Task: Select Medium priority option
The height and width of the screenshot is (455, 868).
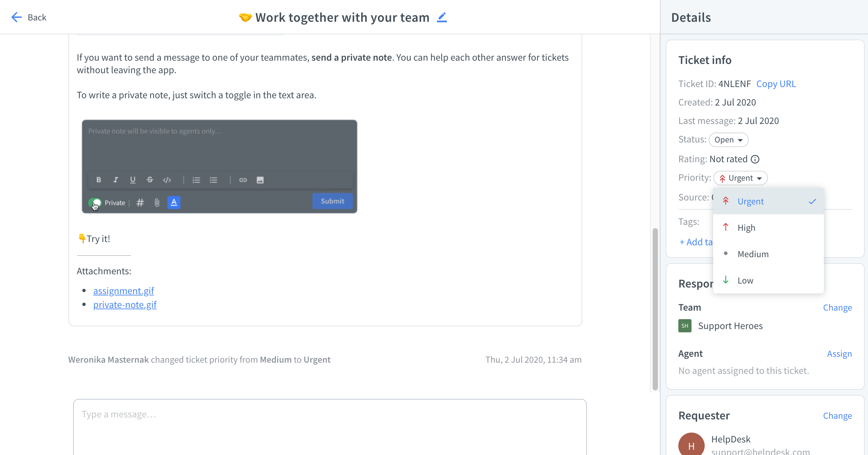Action: (x=753, y=254)
